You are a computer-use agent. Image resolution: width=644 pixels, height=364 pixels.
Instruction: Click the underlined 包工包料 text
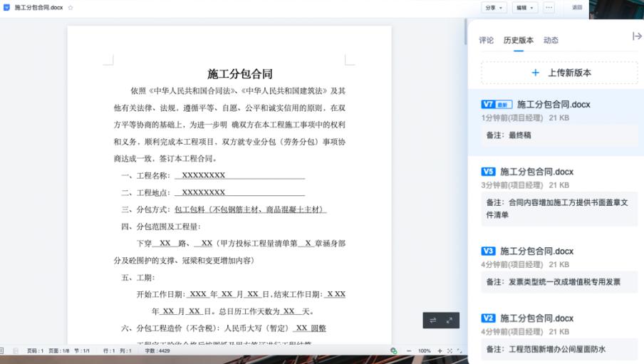tap(251, 209)
